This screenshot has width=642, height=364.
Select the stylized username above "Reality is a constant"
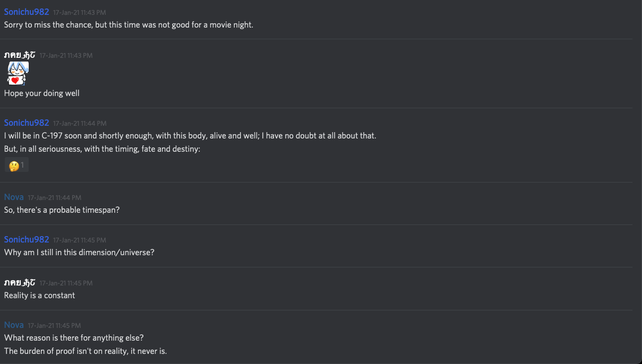coord(20,283)
